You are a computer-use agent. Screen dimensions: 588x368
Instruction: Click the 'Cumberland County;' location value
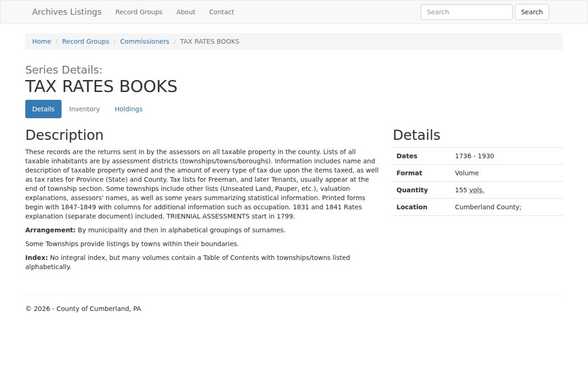[x=488, y=207]
